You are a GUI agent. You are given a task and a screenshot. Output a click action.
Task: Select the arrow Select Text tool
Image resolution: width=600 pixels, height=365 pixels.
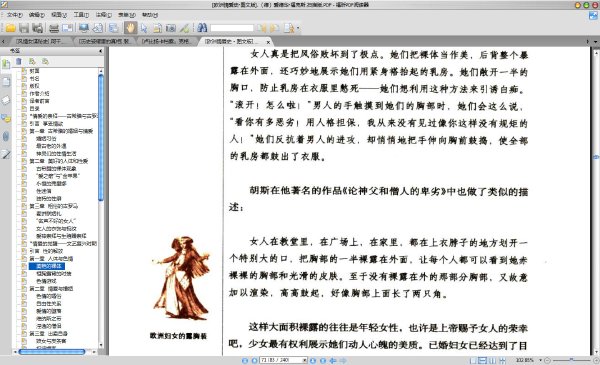[x=144, y=28]
